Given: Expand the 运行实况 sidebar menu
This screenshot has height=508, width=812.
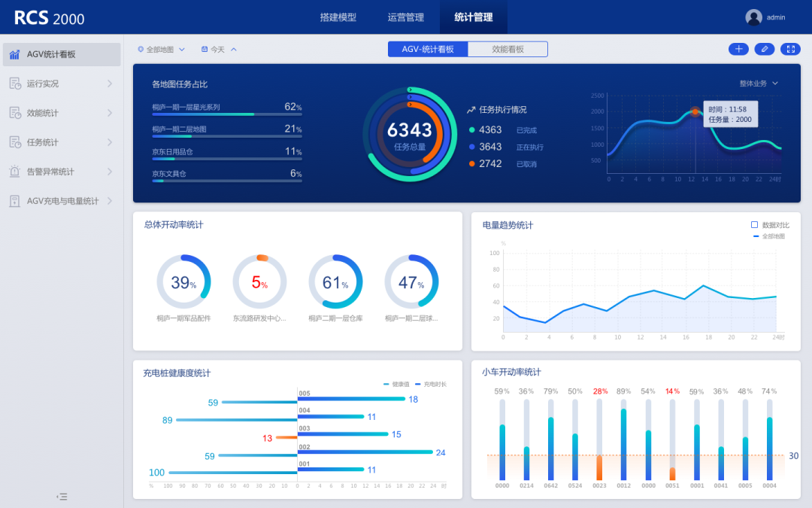Looking at the screenshot, I should tap(62, 84).
